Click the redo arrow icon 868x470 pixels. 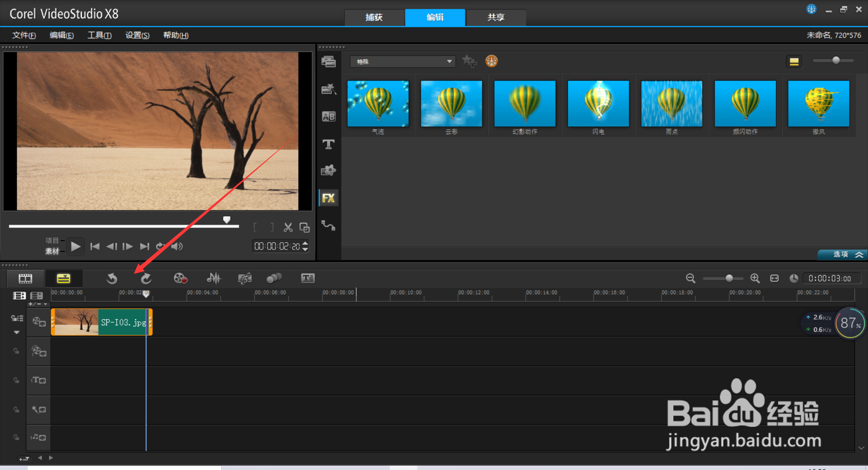coord(146,278)
